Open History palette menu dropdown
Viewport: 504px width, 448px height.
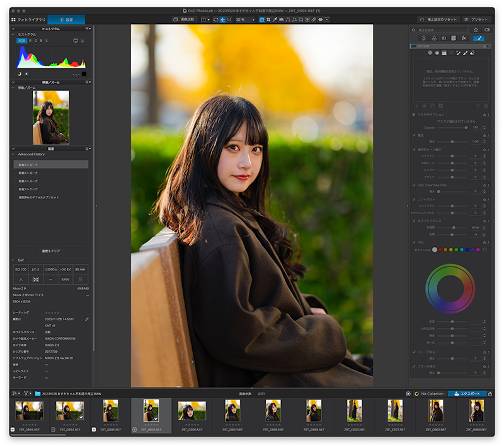tap(88, 149)
